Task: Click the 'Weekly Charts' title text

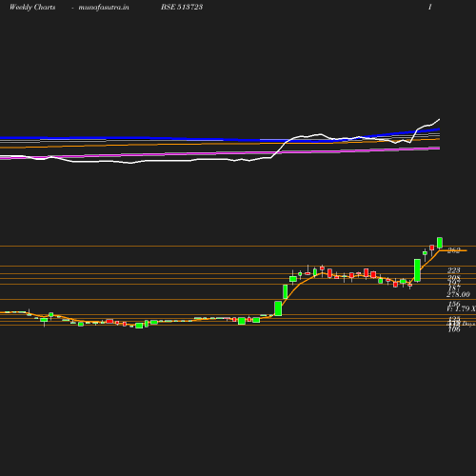Action: [32, 7]
